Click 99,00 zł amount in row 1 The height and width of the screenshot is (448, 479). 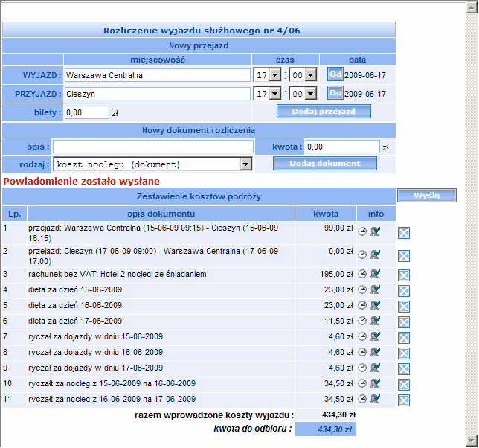(x=338, y=228)
